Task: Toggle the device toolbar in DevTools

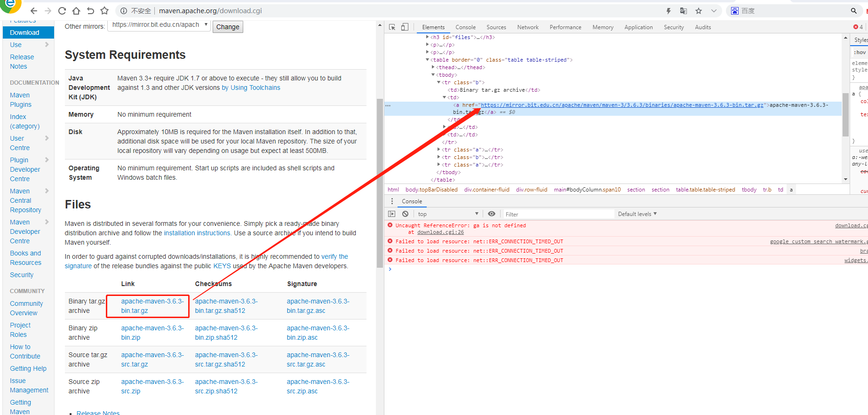Action: point(405,27)
